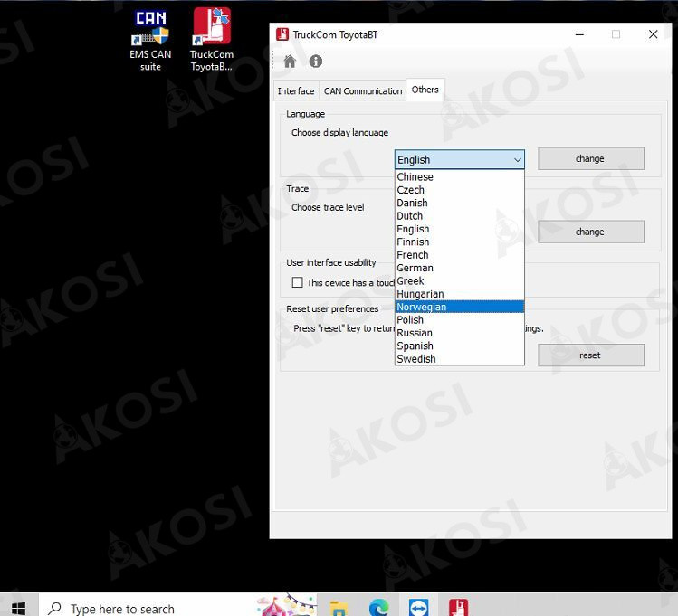Click the home icon in TruckCom toolbar
This screenshot has height=616, width=678.
[x=290, y=62]
